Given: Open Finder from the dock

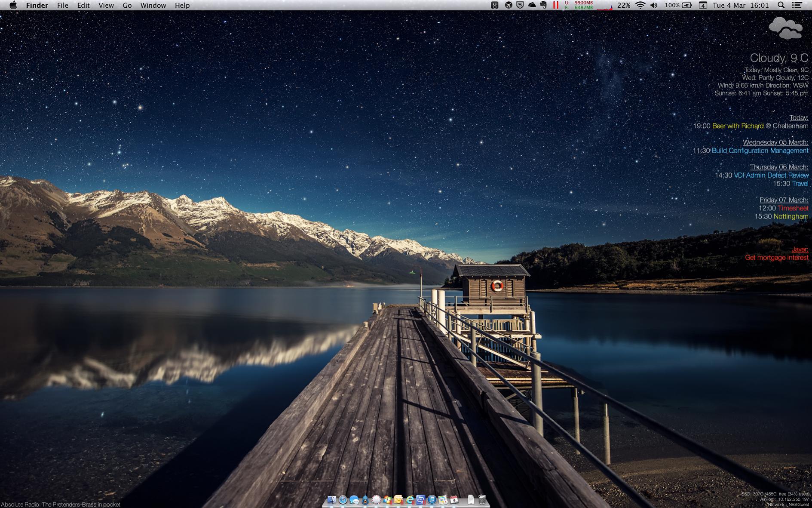Looking at the screenshot, I should (332, 499).
